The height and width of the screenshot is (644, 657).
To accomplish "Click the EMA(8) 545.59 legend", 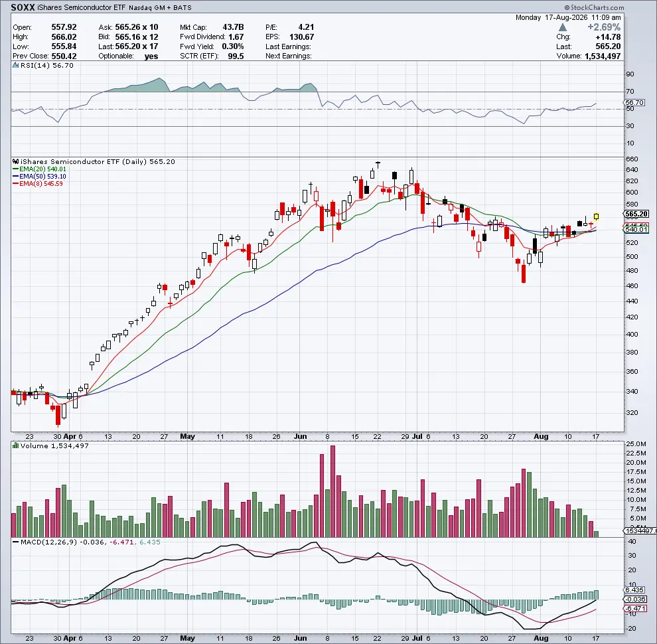I will (x=38, y=184).
